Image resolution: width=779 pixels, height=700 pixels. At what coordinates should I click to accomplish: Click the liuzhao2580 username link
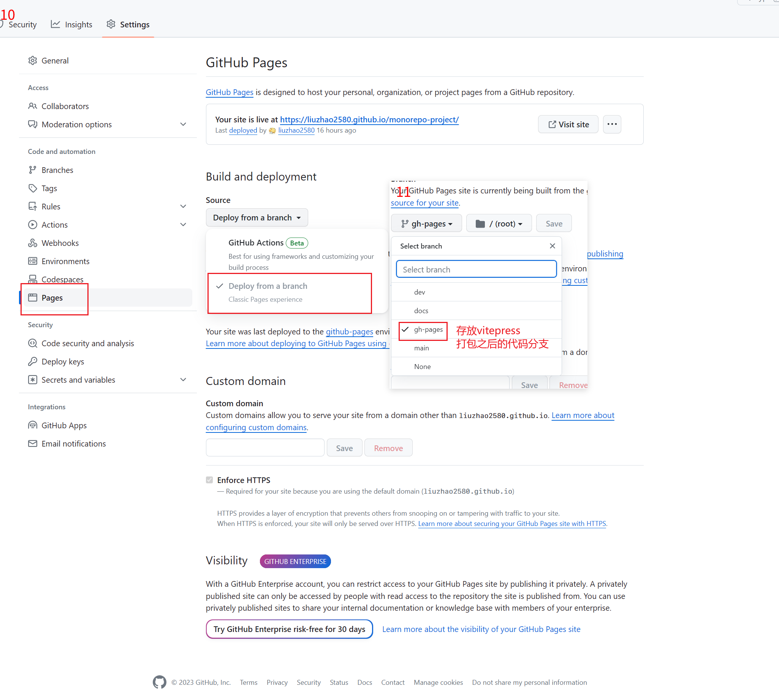pyautogui.click(x=296, y=130)
